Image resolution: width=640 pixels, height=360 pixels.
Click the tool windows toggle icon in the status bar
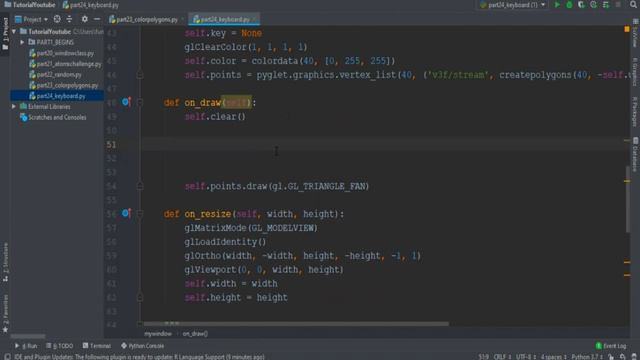pos(7,357)
